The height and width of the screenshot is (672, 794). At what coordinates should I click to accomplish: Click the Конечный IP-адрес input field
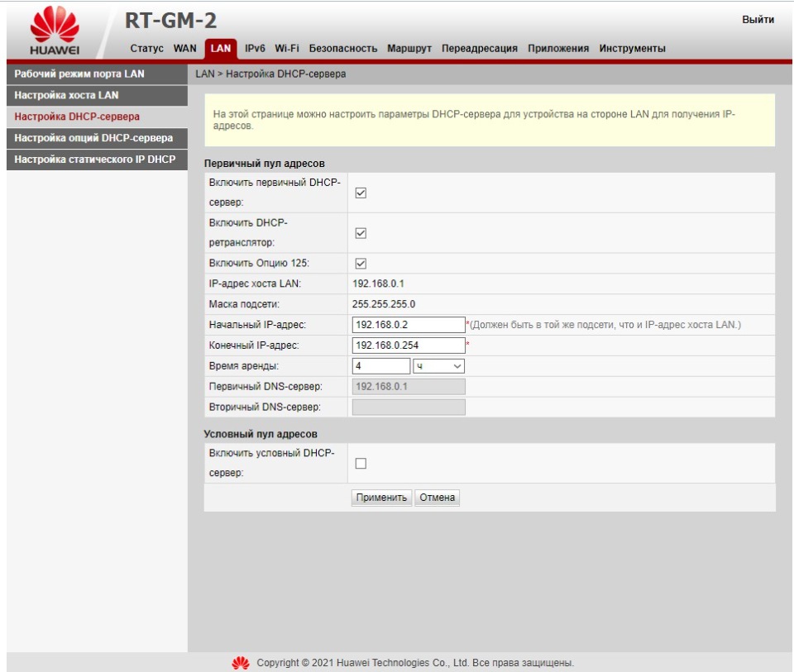tap(409, 346)
